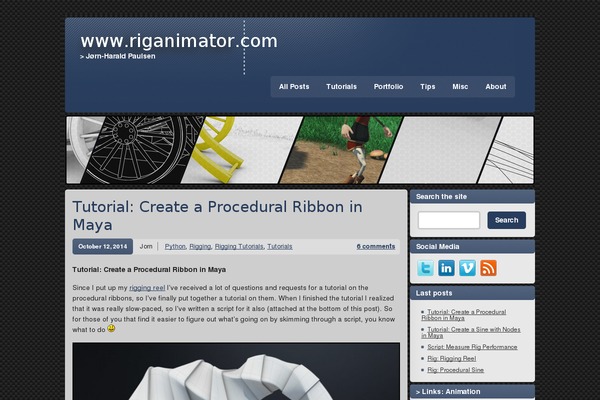Open the www.riganimator.com site title
The width and height of the screenshot is (600, 400).
coord(179,41)
